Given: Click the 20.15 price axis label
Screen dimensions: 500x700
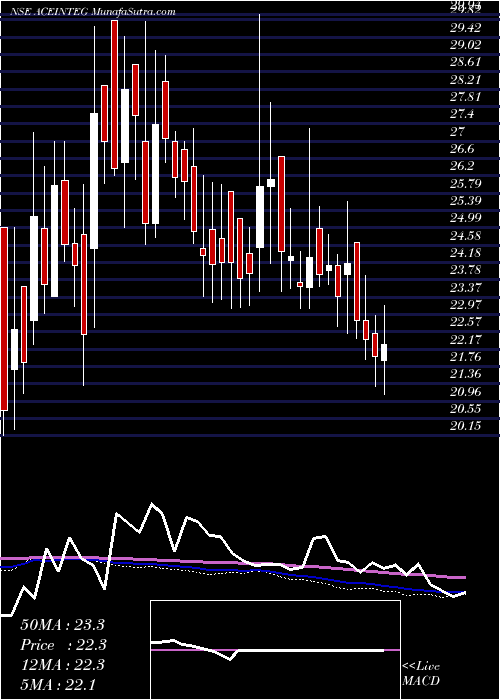Looking at the screenshot, I should (x=465, y=426).
